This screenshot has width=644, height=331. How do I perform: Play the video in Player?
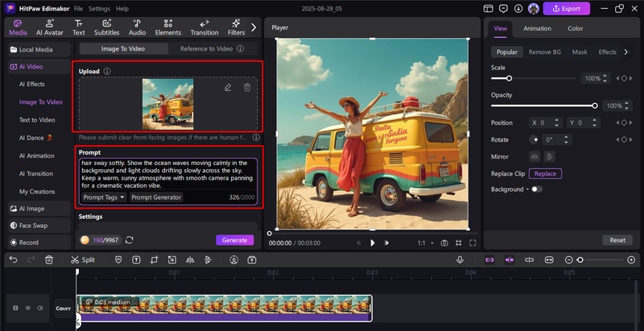[373, 243]
